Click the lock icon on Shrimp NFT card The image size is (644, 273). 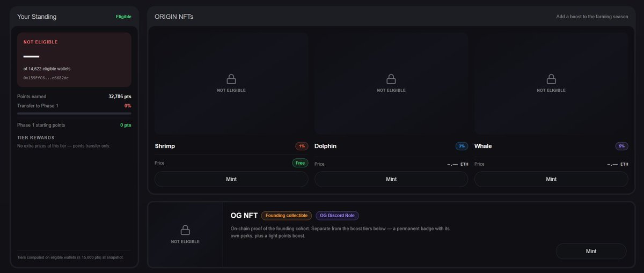[231, 79]
